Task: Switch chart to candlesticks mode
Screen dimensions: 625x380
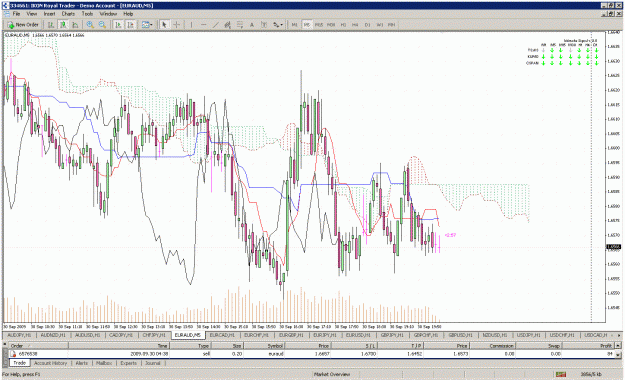Action: [x=63, y=25]
